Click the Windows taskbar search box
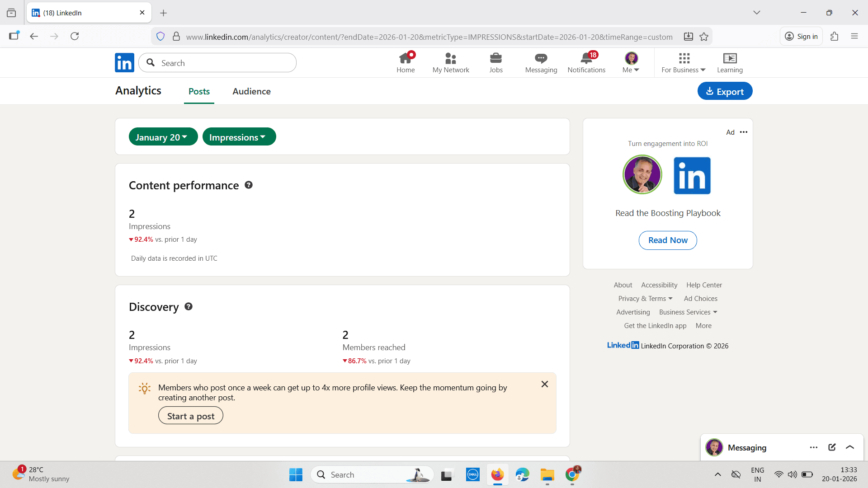Screen dimensions: 868x488 [372, 474]
